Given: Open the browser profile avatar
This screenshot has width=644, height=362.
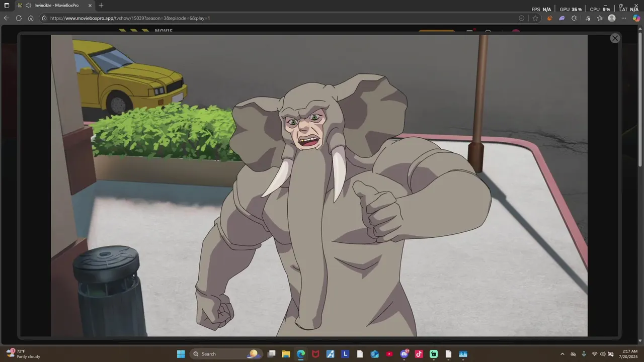Looking at the screenshot, I should coord(612,18).
